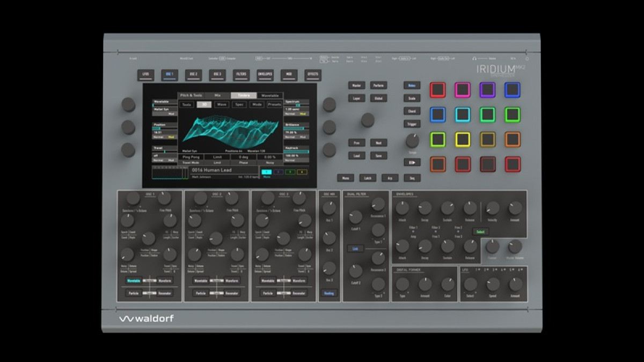Select the EFFECTS page button
The height and width of the screenshot is (362, 644).
pyautogui.click(x=312, y=75)
